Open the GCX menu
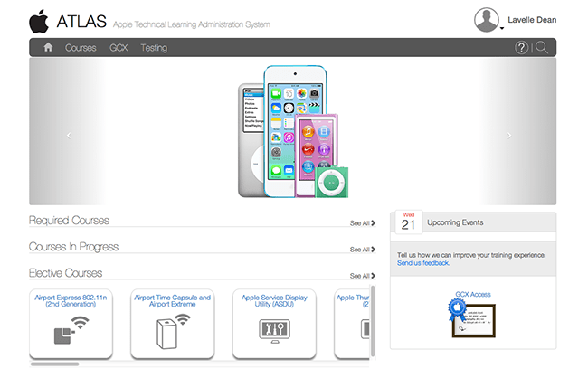Image resolution: width=588 pixels, height=378 pixels. coord(119,48)
